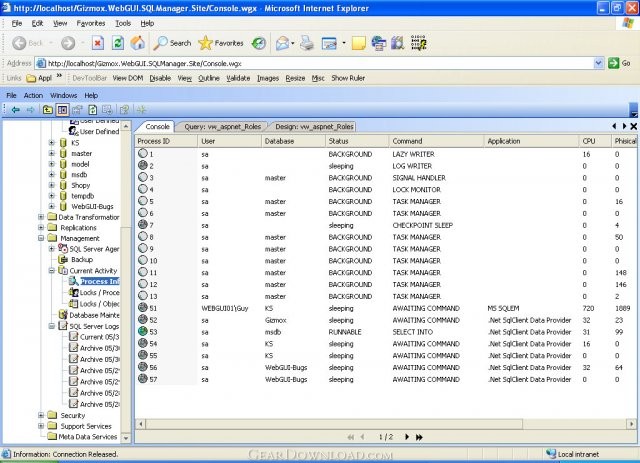Jump to last page in pager
Screen dimensions: 640x463
click(419, 437)
